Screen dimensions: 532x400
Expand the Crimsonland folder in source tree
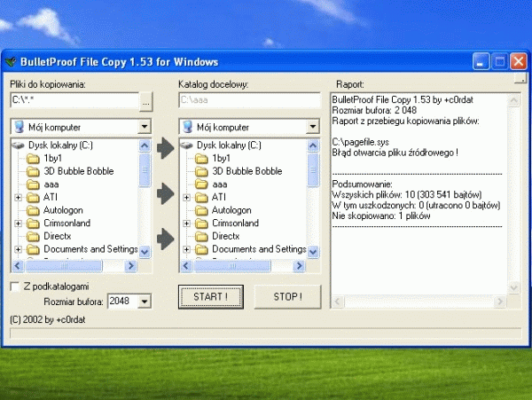tap(19, 224)
